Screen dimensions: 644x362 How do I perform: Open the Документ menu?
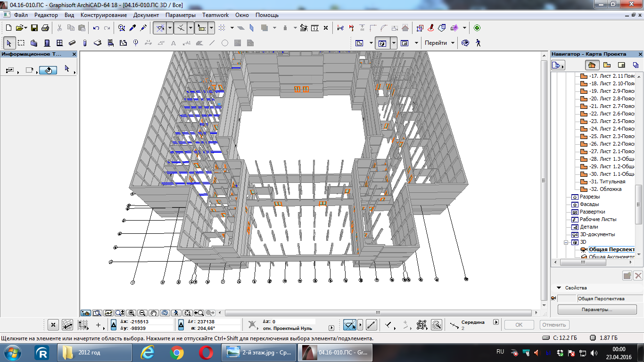pos(146,15)
